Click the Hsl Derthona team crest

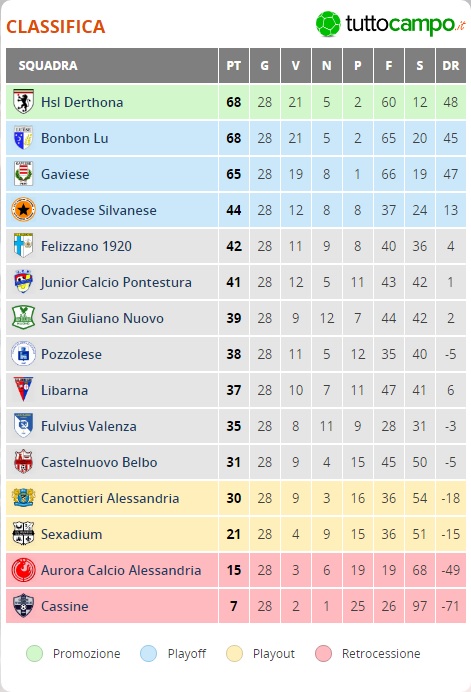[x=23, y=102]
